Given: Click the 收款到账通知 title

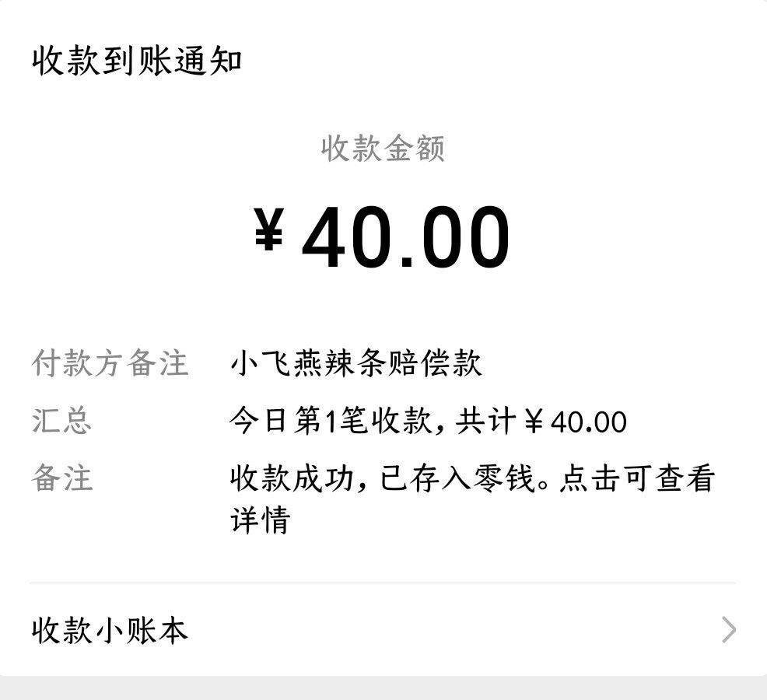Looking at the screenshot, I should [137, 61].
